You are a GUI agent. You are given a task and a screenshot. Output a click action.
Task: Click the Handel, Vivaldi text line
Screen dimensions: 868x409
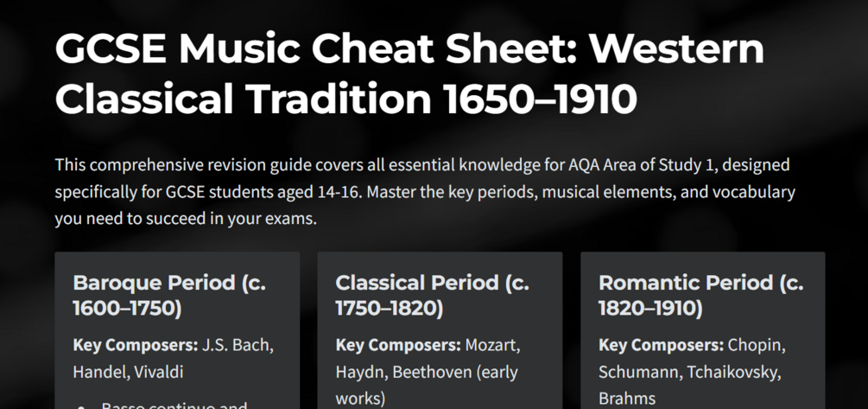pyautogui.click(x=128, y=372)
